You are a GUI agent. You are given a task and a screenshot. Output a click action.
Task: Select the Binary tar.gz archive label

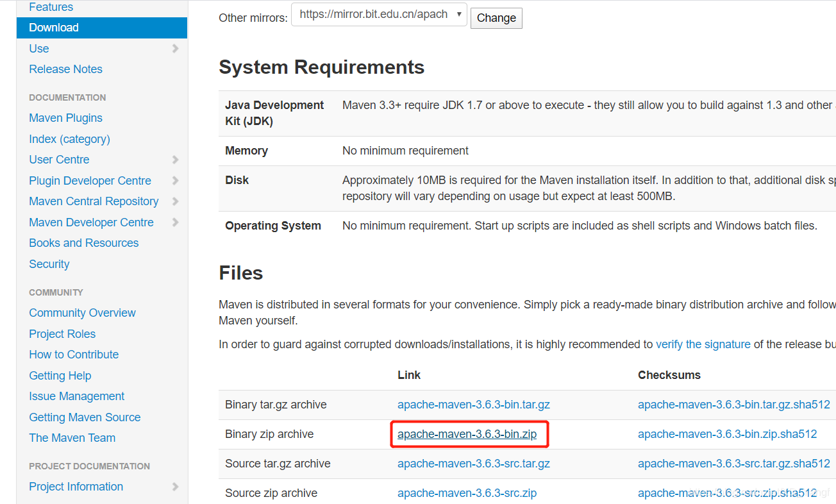276,405
